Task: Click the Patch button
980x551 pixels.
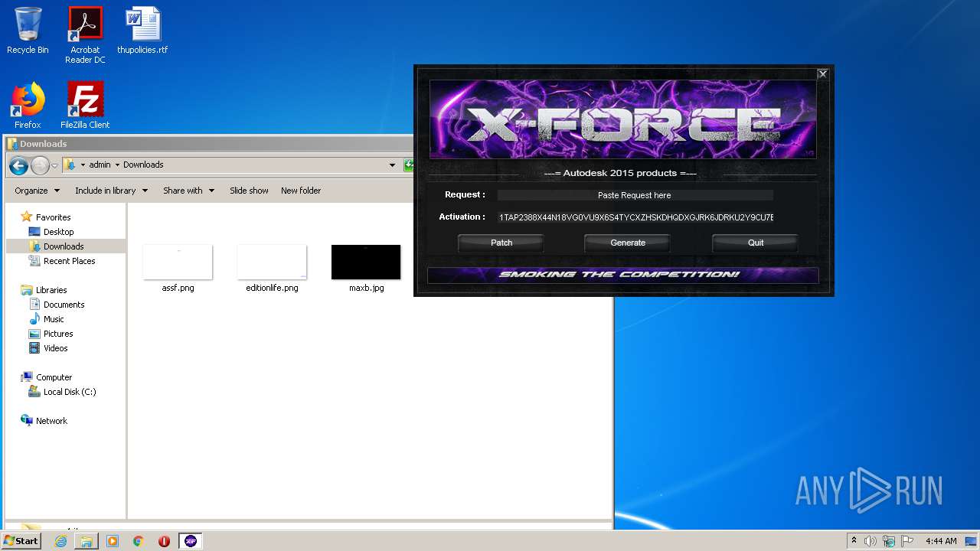Action: point(501,243)
